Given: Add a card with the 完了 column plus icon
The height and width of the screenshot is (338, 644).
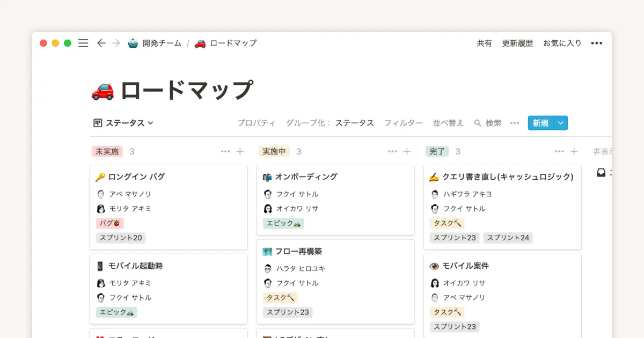Looking at the screenshot, I should click(x=573, y=151).
